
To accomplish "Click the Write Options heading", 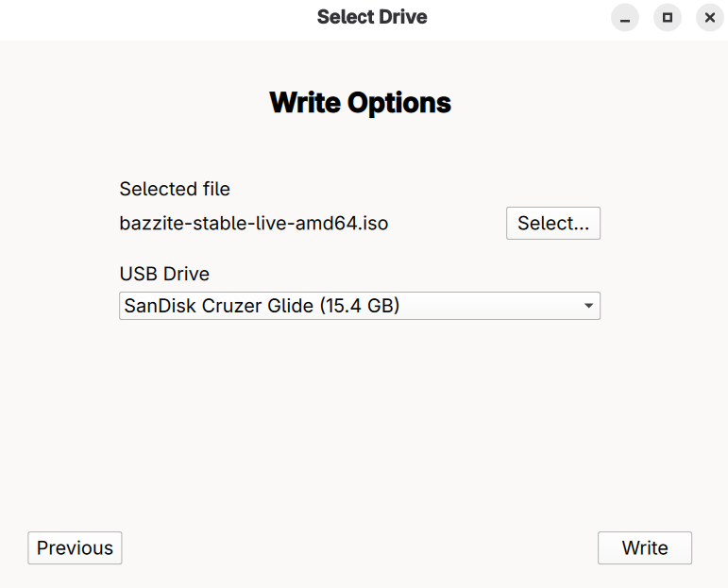I will (x=360, y=102).
